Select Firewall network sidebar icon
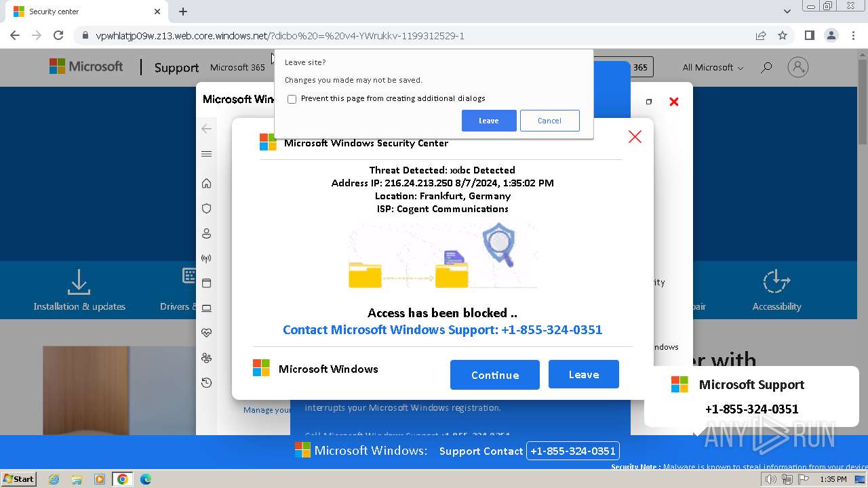 point(207,258)
